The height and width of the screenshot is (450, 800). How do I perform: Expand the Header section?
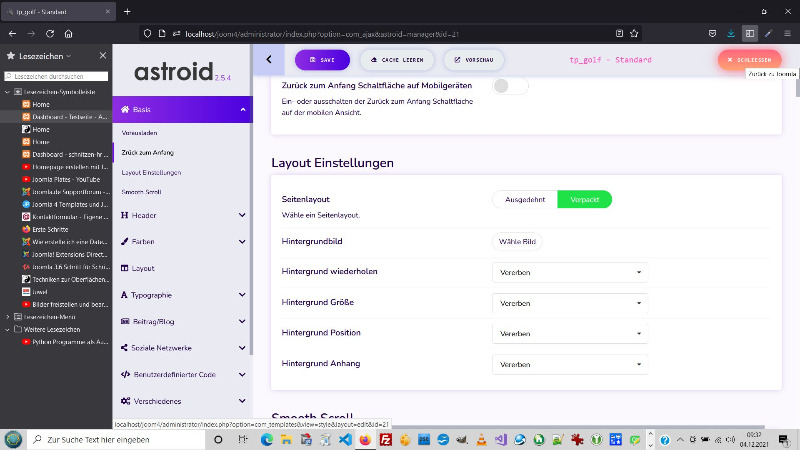tap(183, 215)
